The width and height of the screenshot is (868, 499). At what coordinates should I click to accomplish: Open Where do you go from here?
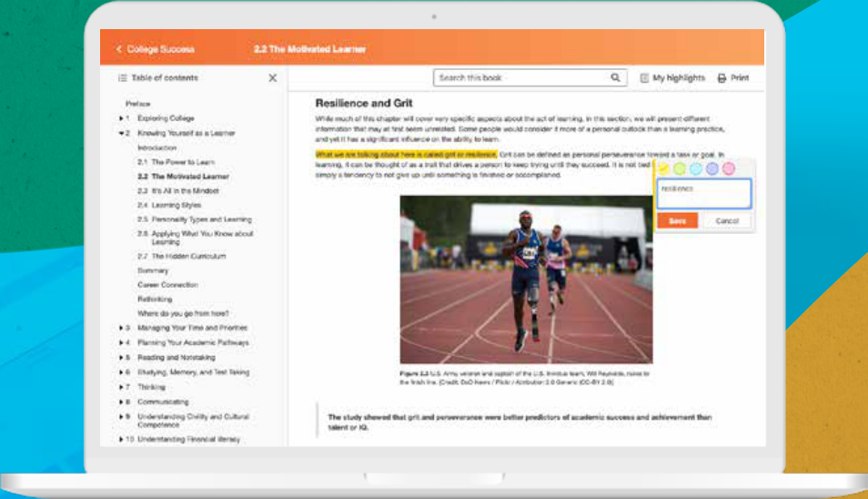click(x=183, y=313)
